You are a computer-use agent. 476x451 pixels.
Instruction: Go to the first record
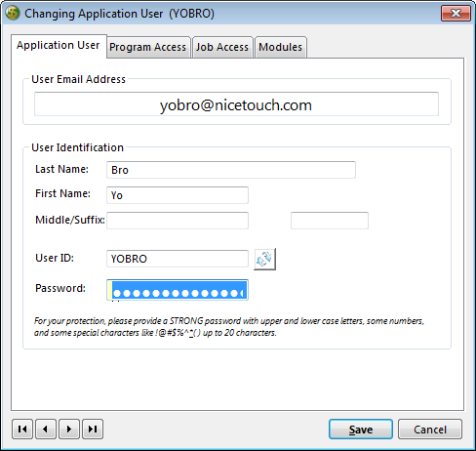[x=22, y=430]
